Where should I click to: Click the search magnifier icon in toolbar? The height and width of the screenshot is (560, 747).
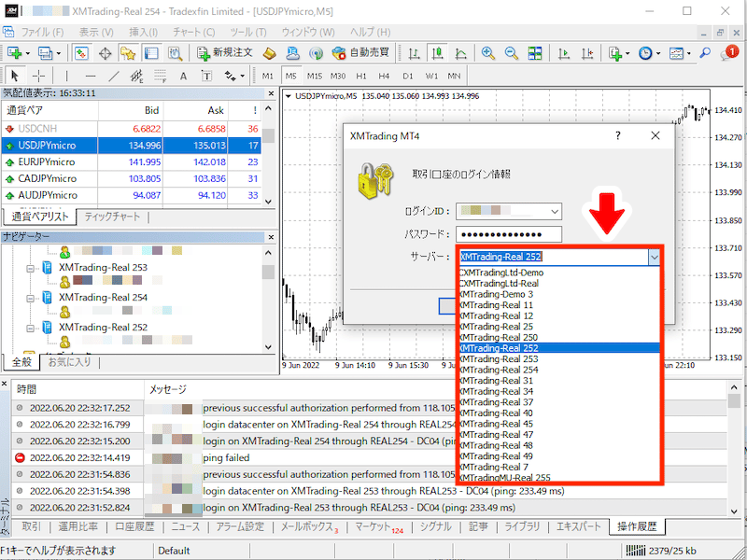pos(705,53)
